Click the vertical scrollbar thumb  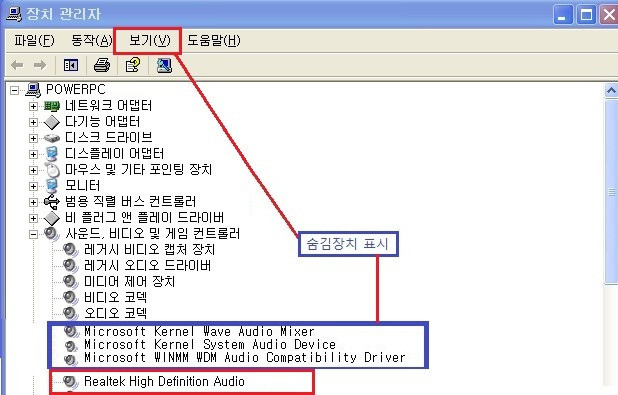click(611, 191)
